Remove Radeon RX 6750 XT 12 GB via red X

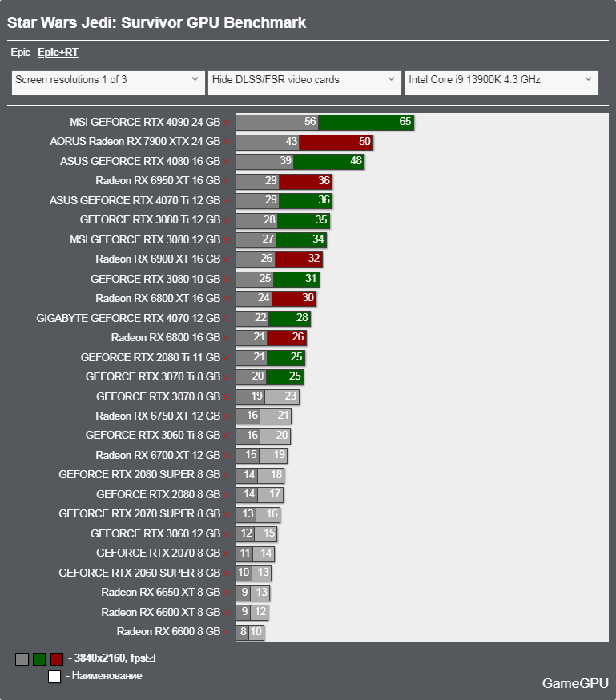[x=227, y=417]
